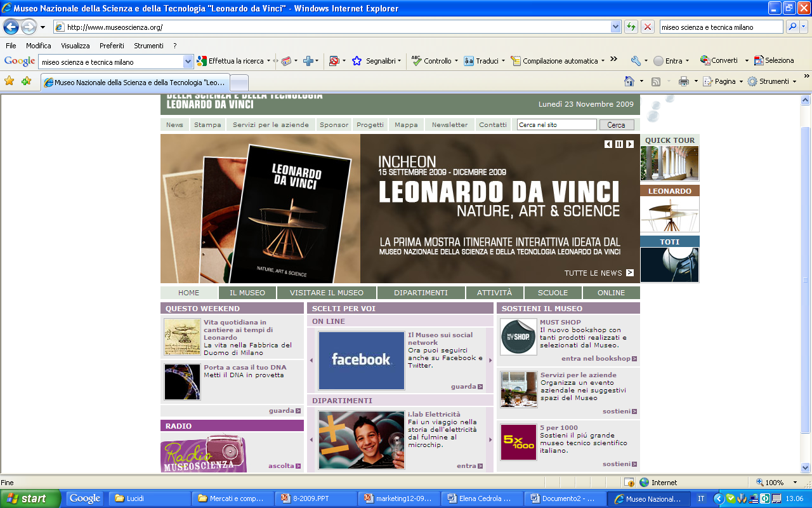Viewport: 812px width, 508px height.
Task: Click previous slide arrow on banner
Action: 608,144
